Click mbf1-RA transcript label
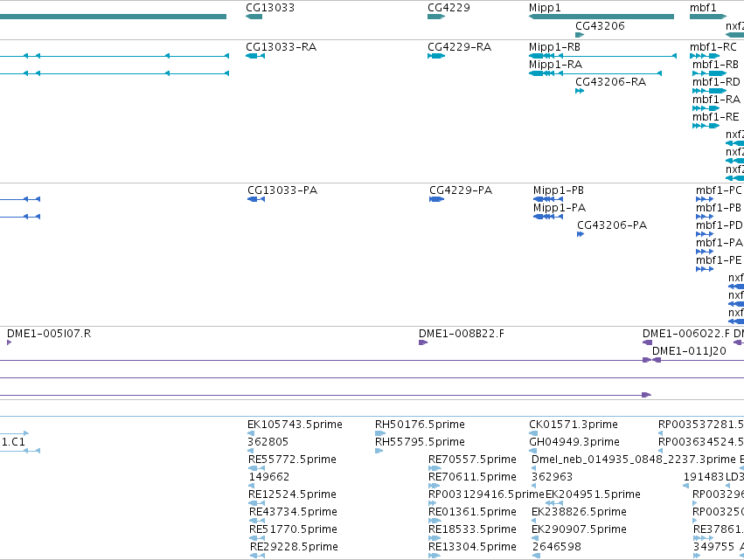744x560 pixels. 716,100
